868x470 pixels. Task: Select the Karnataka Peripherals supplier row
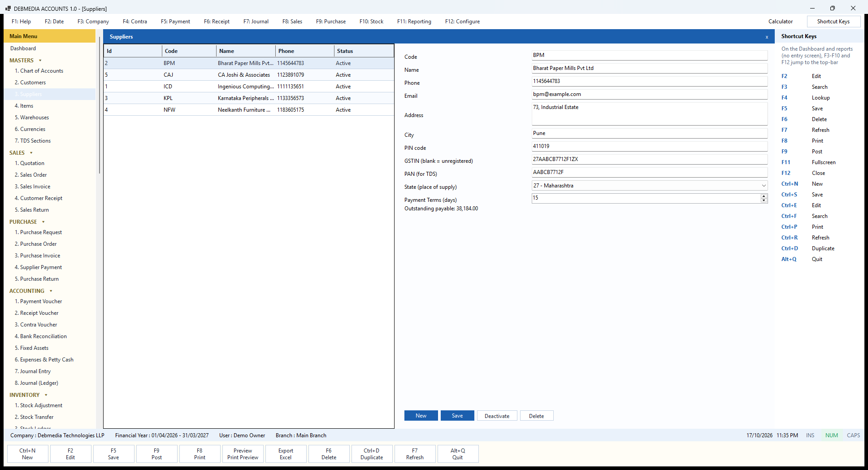[249, 98]
